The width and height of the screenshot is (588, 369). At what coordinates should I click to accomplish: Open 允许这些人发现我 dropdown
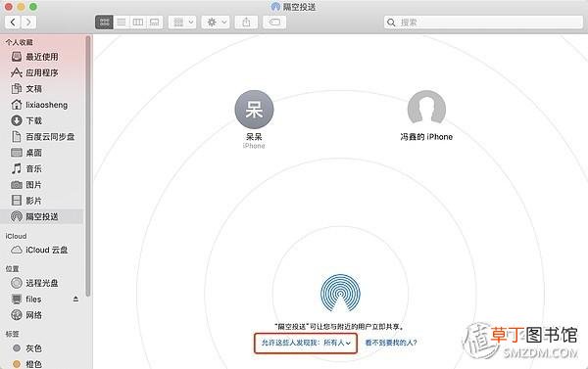pyautogui.click(x=306, y=343)
